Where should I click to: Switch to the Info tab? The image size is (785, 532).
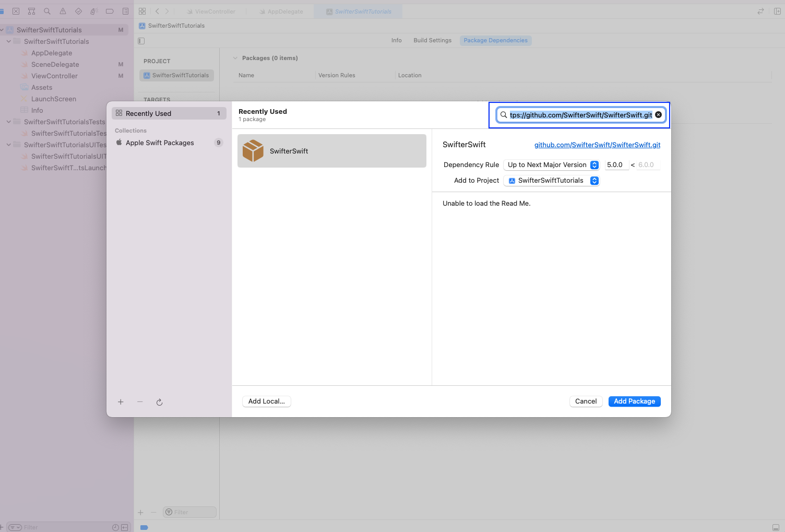pyautogui.click(x=397, y=41)
